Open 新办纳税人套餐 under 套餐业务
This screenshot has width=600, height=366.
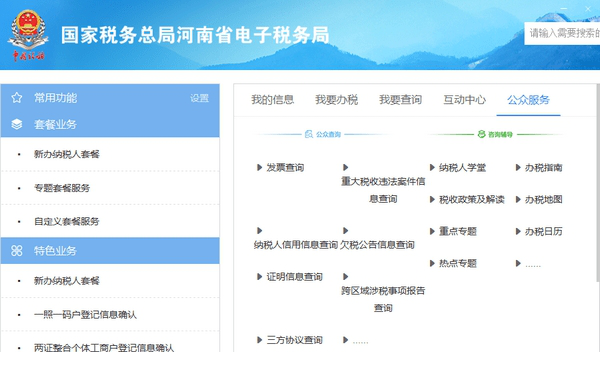pyautogui.click(x=67, y=154)
